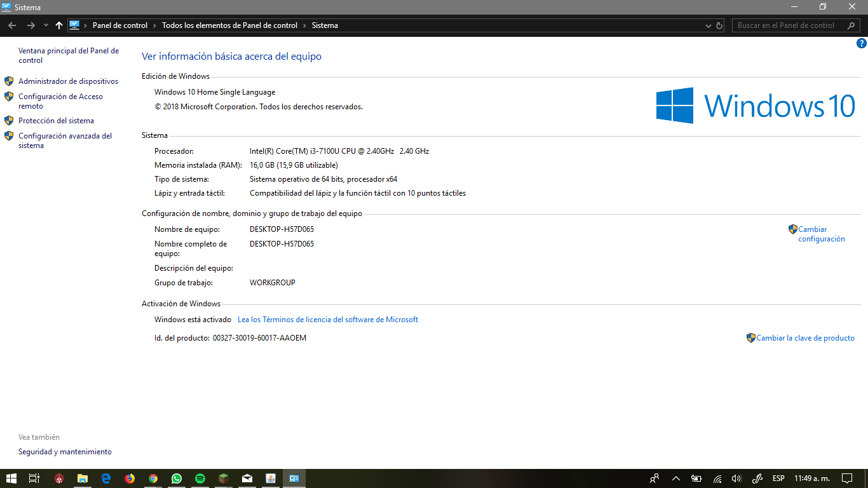The width and height of the screenshot is (868, 488).
Task: Open the Windows Ink pen icon
Action: [x=757, y=478]
